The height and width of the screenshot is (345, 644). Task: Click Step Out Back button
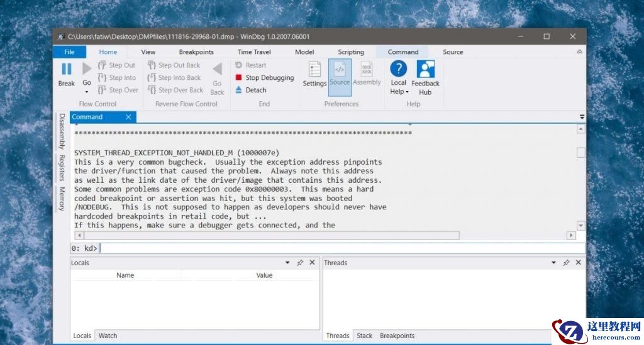[174, 65]
